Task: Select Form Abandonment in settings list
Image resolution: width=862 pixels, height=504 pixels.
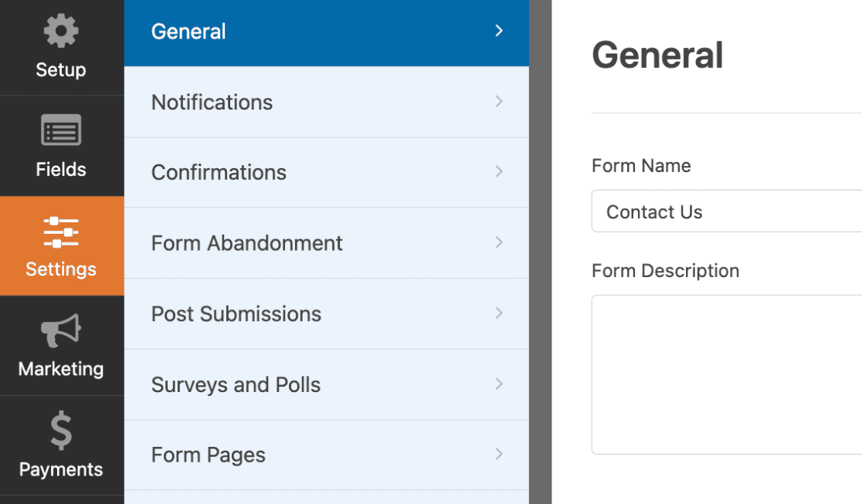Action: 327,243
